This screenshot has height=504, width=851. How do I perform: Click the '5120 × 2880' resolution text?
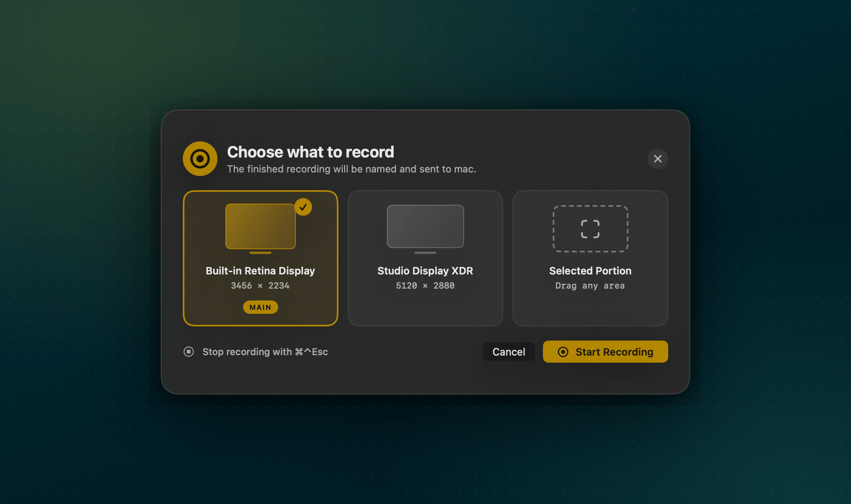coord(425,285)
